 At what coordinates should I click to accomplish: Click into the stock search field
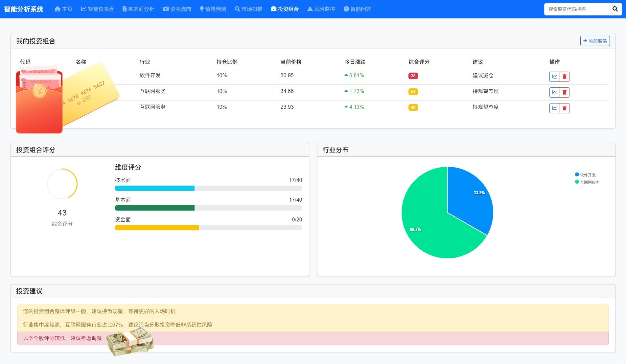click(x=576, y=9)
